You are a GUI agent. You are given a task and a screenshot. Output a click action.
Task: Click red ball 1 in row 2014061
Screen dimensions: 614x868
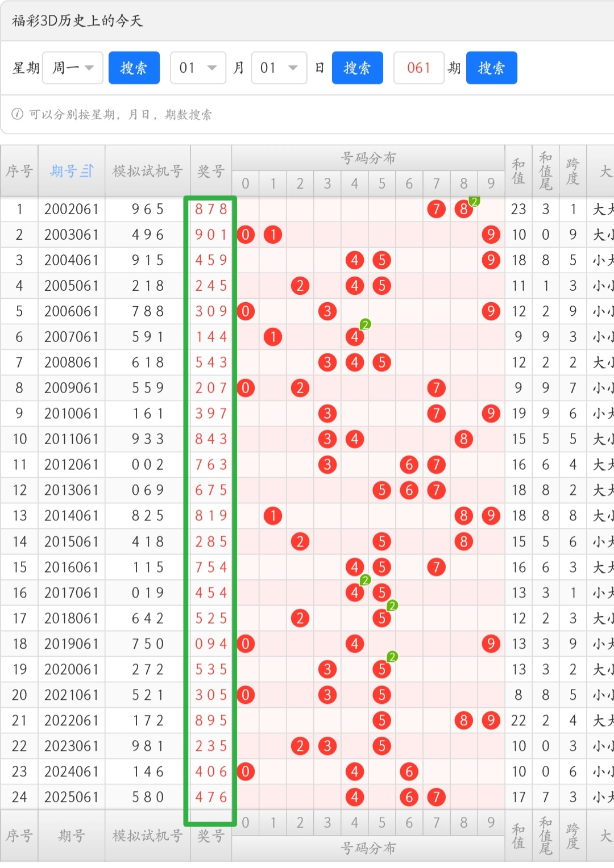coord(273,516)
